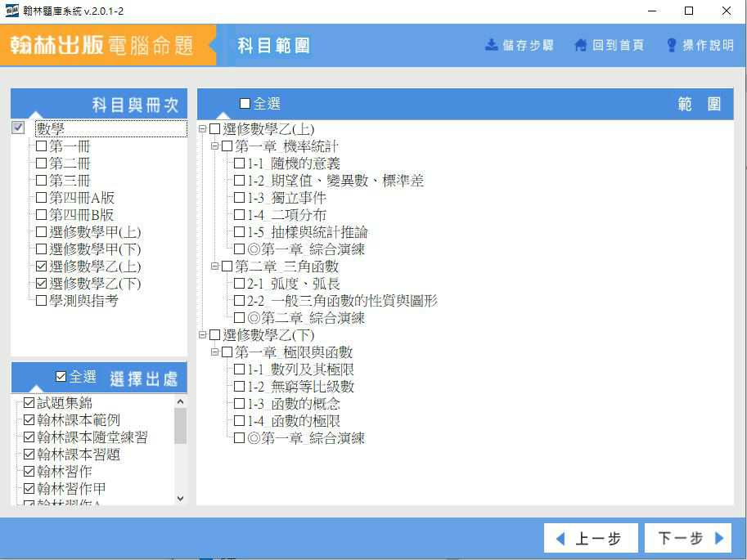Screen dimensions: 747x560
Task: Check the 1-2_無窮等比級數 checkbox
Action: pos(239,386)
